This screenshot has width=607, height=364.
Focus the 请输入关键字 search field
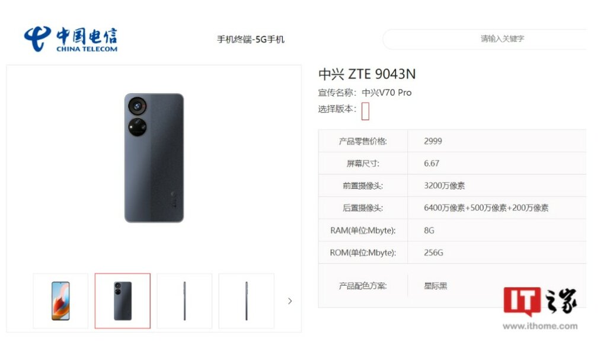pyautogui.click(x=485, y=39)
